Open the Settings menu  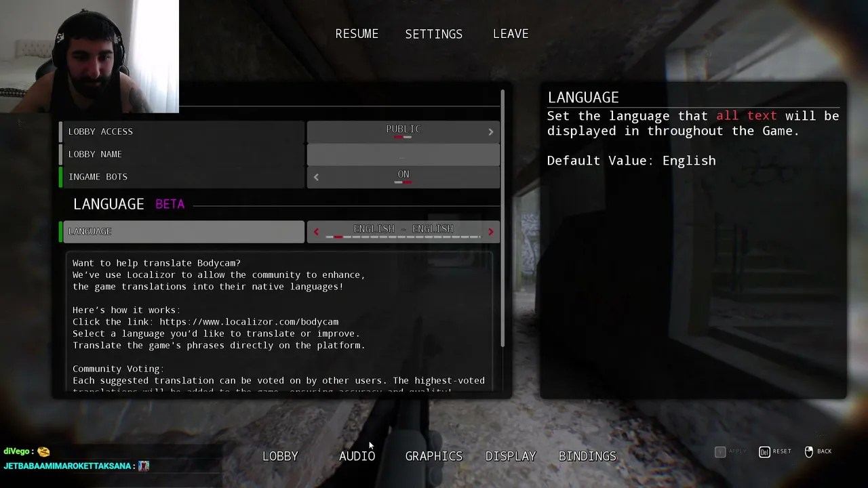click(434, 34)
